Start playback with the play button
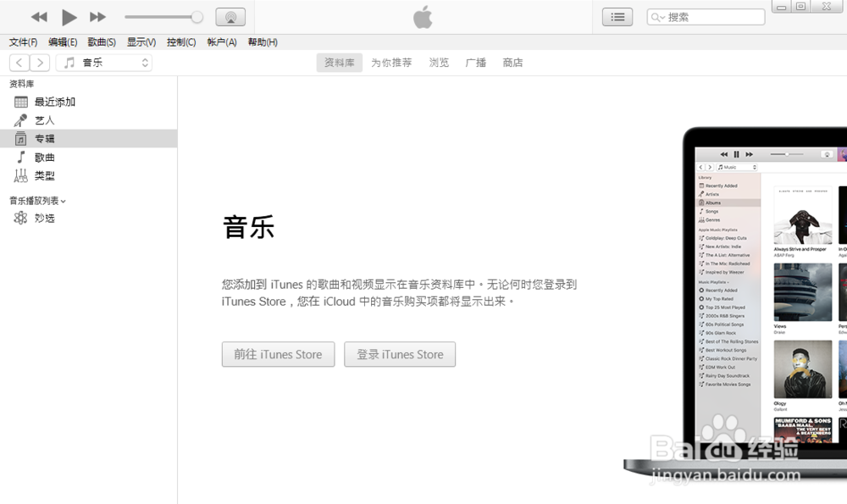847x504 pixels. pos(69,17)
